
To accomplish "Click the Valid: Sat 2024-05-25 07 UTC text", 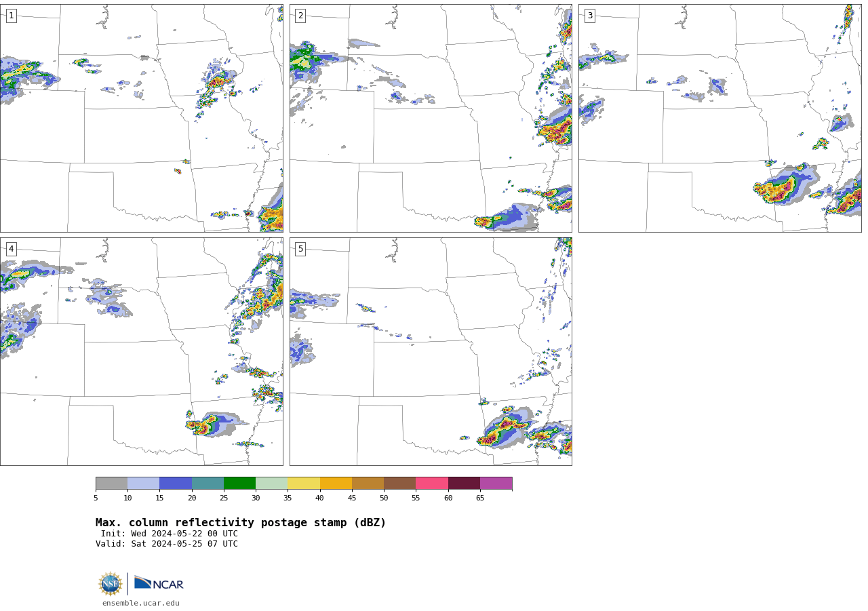I will [167, 544].
